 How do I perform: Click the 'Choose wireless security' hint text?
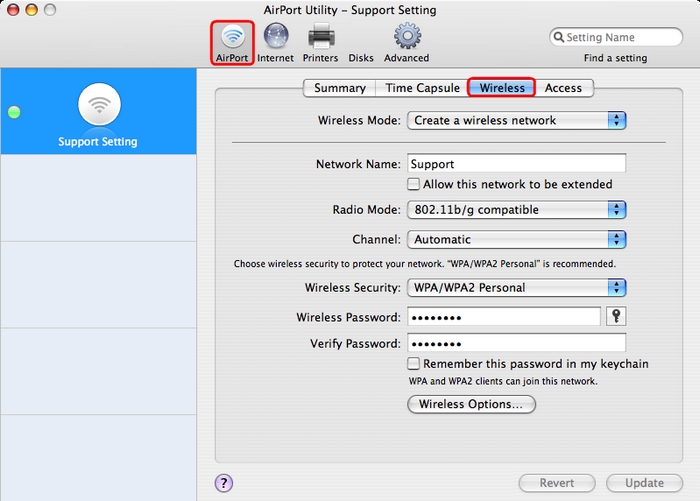tap(425, 264)
